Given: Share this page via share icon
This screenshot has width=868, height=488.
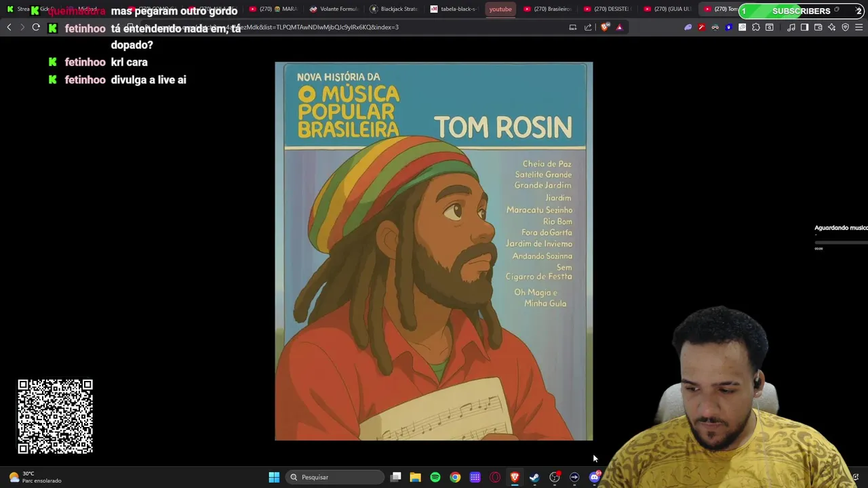Looking at the screenshot, I should pyautogui.click(x=588, y=27).
